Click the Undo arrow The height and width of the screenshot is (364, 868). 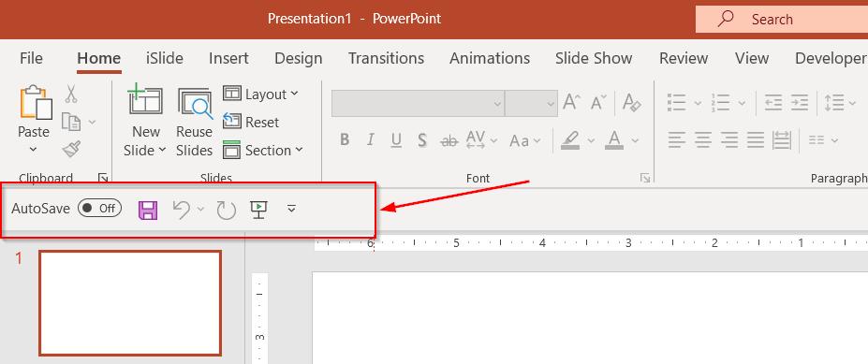(182, 210)
